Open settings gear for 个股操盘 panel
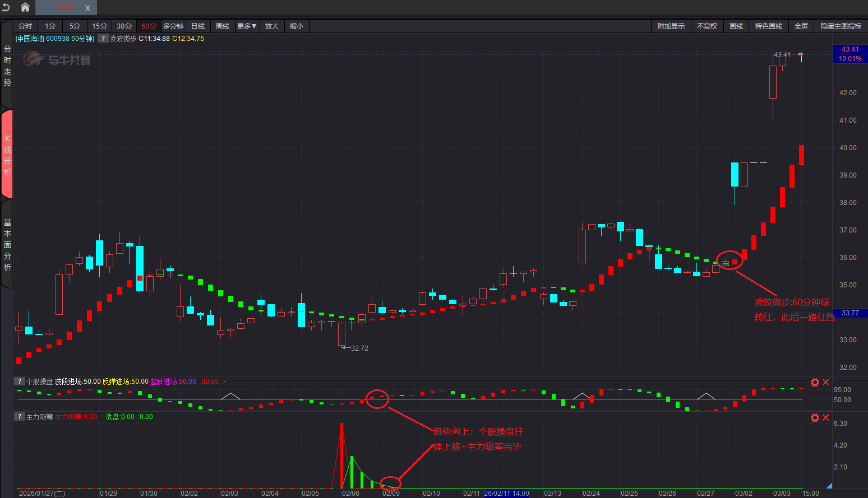 click(x=815, y=383)
